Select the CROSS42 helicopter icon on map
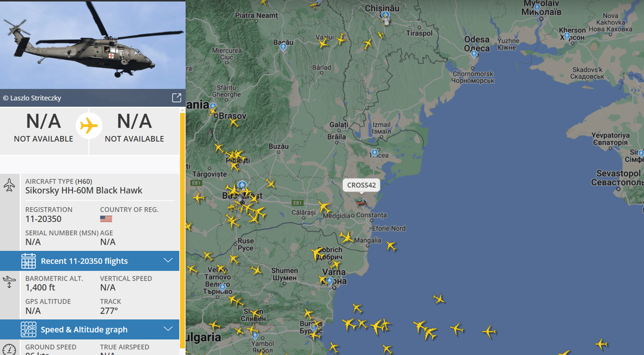 tap(362, 203)
